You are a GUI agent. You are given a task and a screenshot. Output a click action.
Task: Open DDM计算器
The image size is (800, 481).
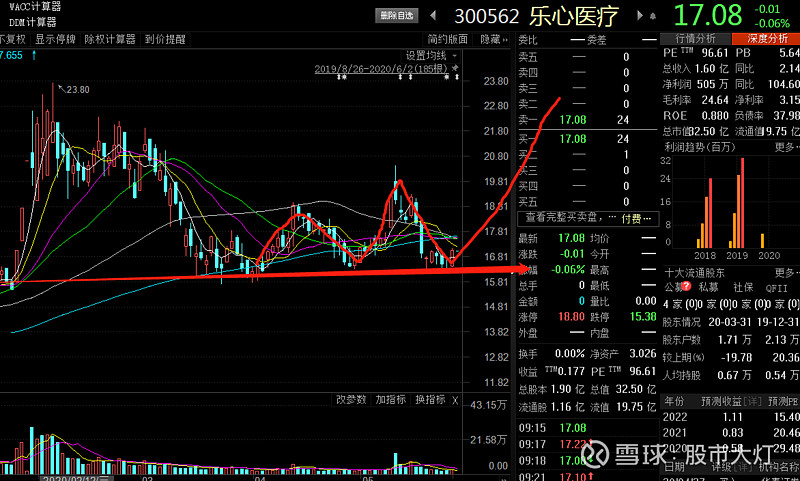coord(32,22)
